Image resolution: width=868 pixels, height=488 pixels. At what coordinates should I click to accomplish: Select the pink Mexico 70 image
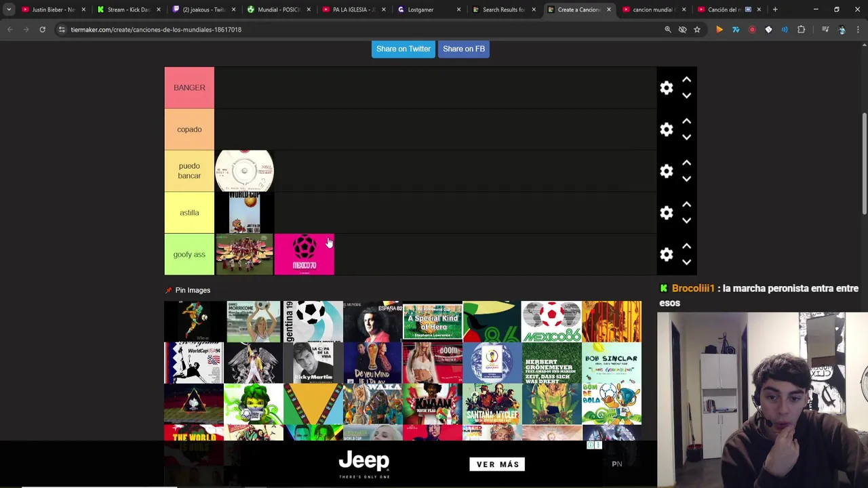coord(304,254)
